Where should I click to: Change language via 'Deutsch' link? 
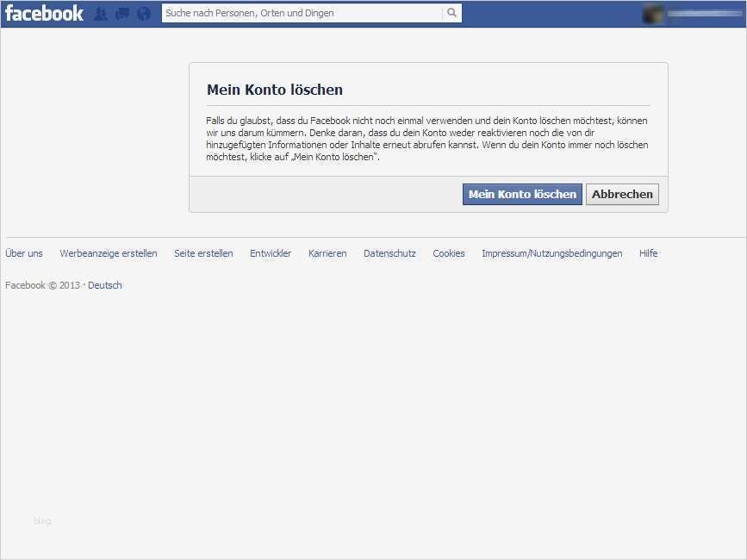(x=105, y=285)
